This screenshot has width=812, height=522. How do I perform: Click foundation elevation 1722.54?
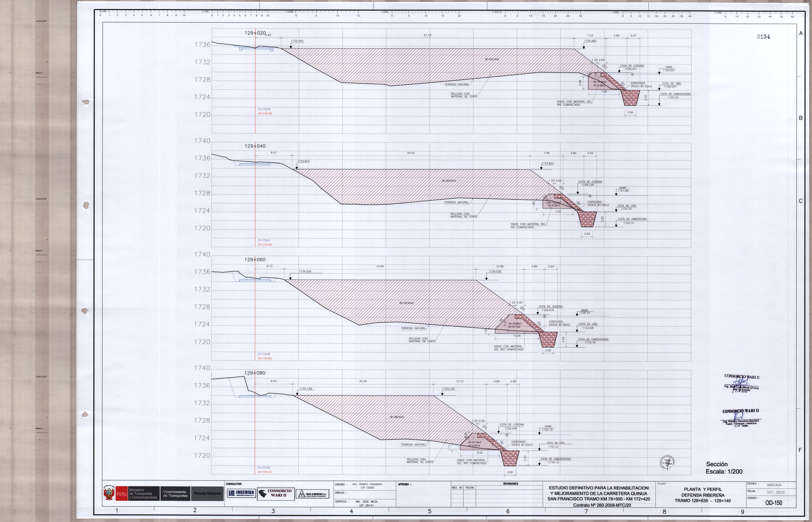tap(673, 98)
